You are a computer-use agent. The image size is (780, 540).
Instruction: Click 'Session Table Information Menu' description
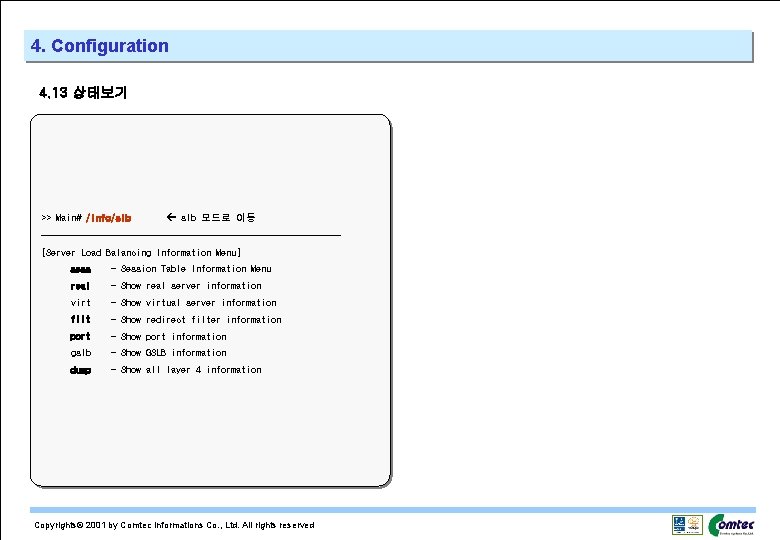click(x=196, y=269)
